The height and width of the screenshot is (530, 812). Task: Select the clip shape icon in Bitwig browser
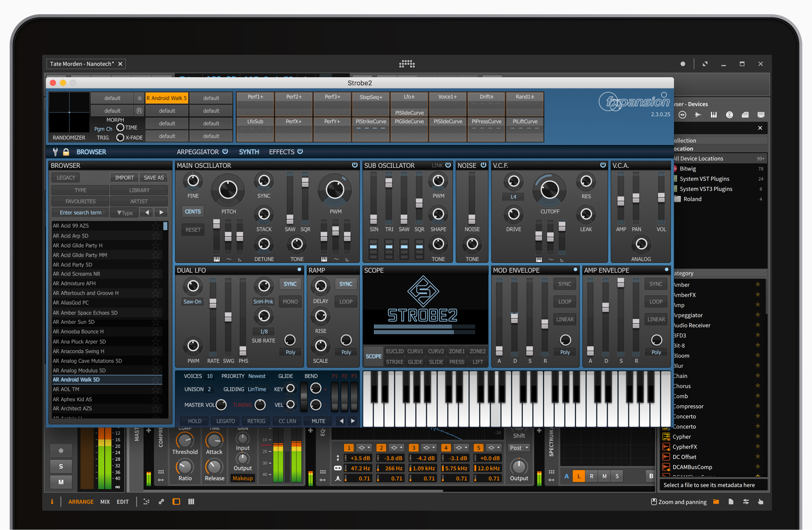(745, 115)
